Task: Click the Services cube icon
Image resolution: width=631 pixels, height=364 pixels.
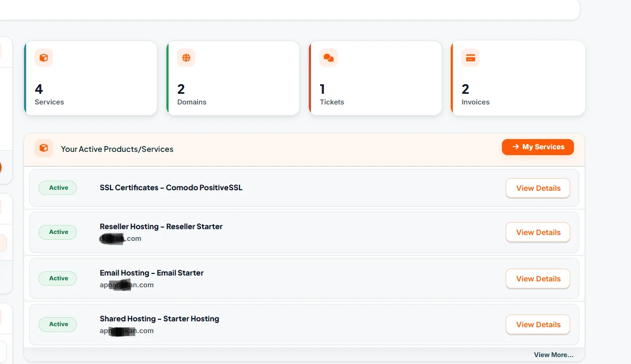Action: coord(43,58)
